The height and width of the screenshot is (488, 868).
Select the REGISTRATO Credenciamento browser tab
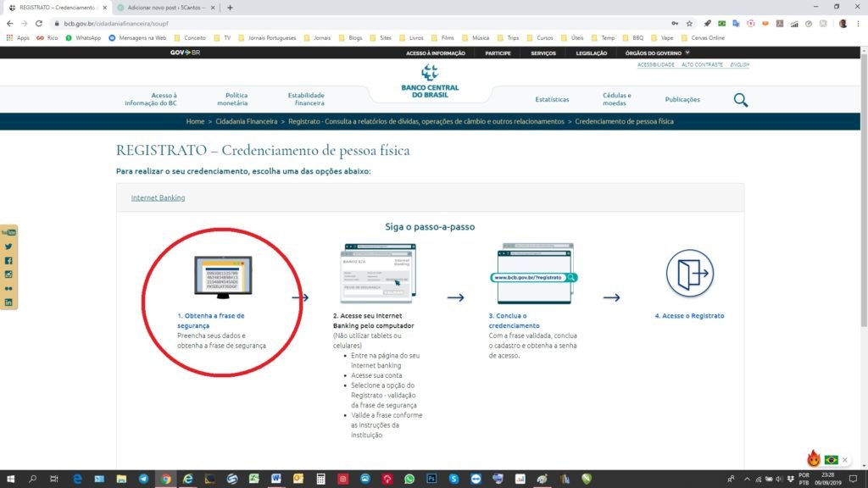[x=58, y=8]
